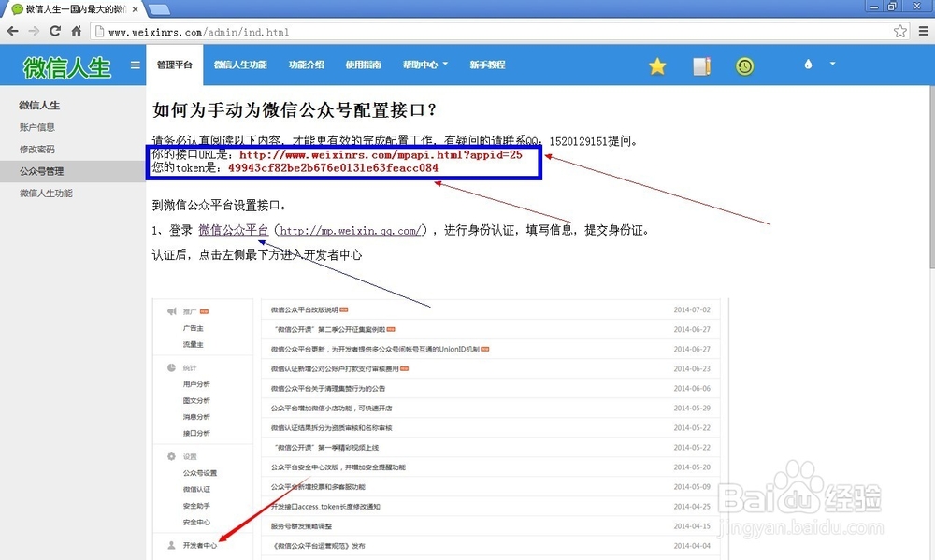Switch to the 管理平台 tab
This screenshot has width=935, height=560.
(x=174, y=65)
